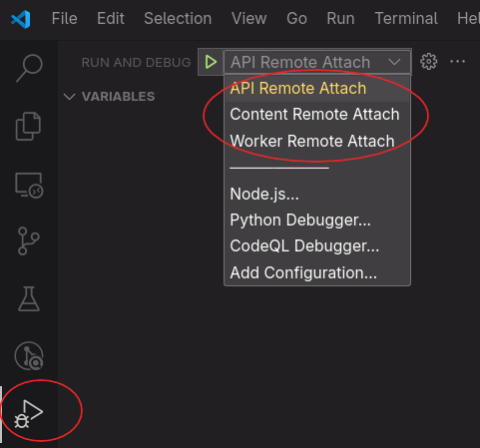Select API Remote Attach configuration

tap(317, 89)
